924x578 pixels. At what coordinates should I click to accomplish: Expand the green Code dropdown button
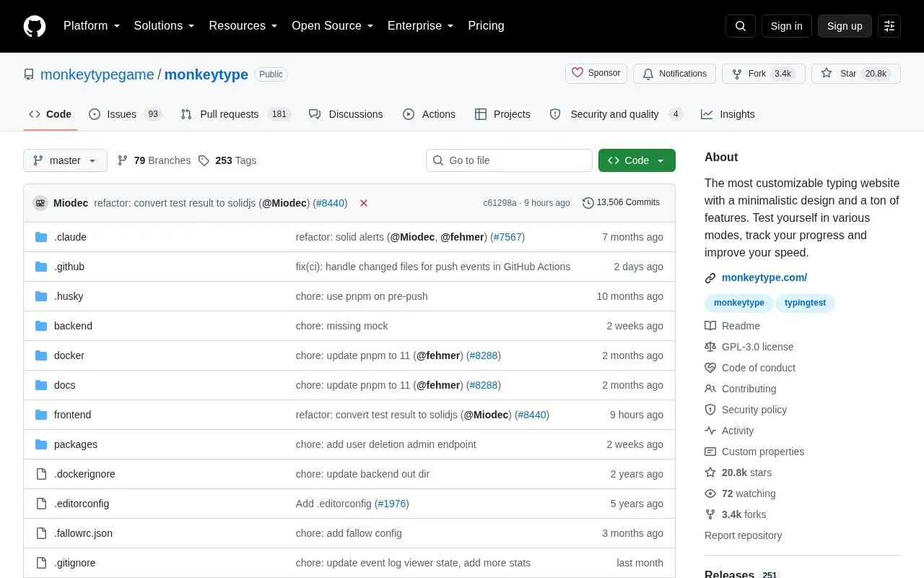pyautogui.click(x=637, y=160)
